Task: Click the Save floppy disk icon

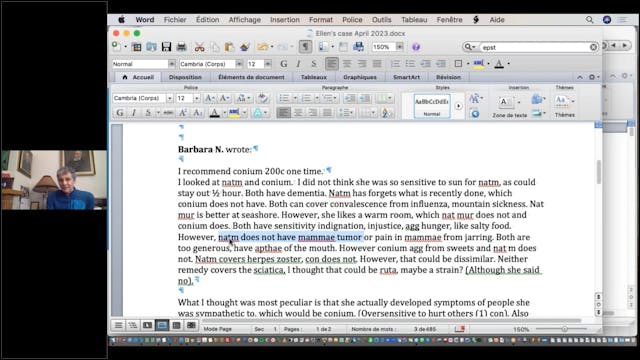Action: click(x=166, y=47)
